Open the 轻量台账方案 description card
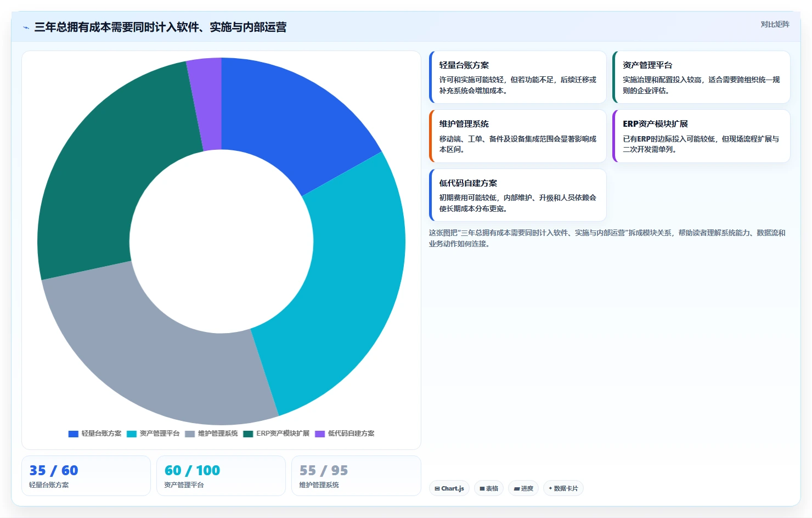This screenshot has height=518, width=812. coord(517,77)
